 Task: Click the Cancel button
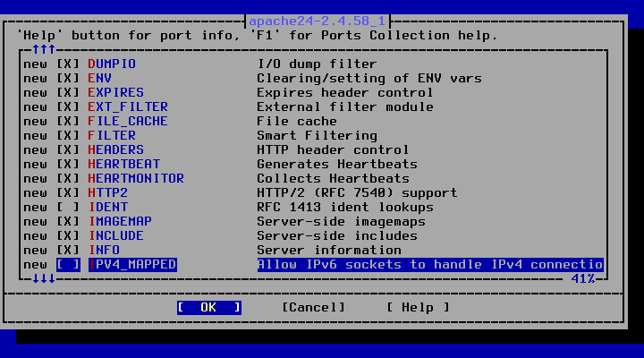313,308
